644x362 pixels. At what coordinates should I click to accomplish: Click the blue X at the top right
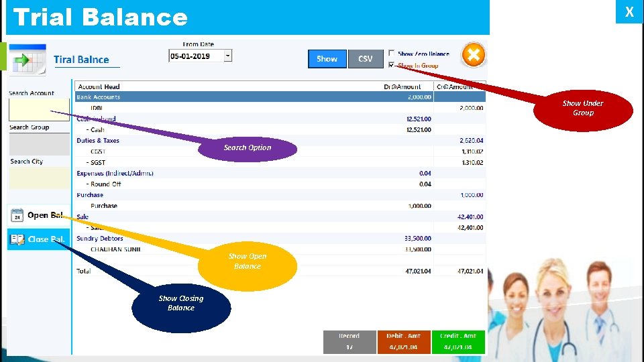click(x=629, y=11)
